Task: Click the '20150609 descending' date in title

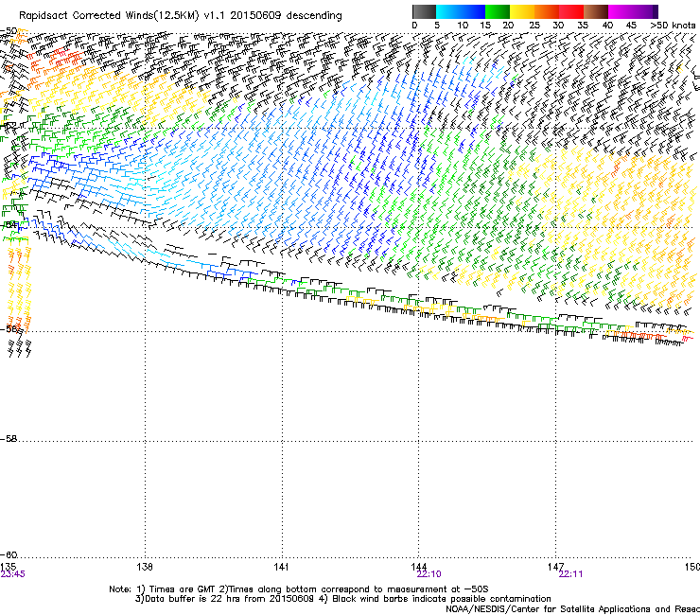Action: (x=286, y=16)
